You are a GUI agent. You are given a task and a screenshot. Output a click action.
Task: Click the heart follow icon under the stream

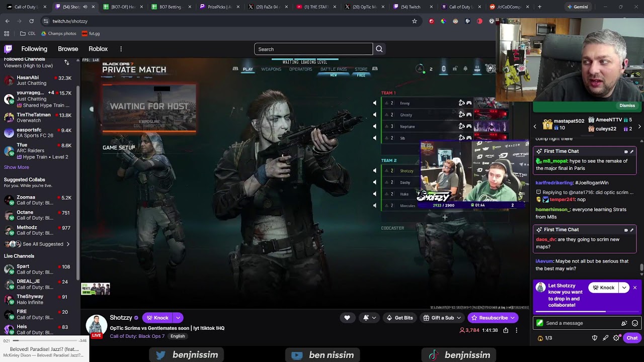[347, 318]
